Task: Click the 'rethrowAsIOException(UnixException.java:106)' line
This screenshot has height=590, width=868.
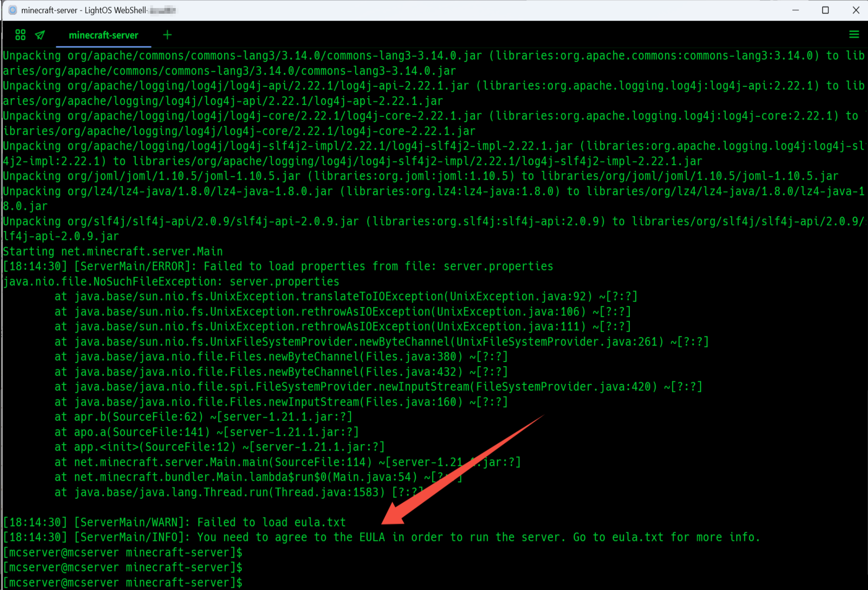Action: tap(343, 312)
